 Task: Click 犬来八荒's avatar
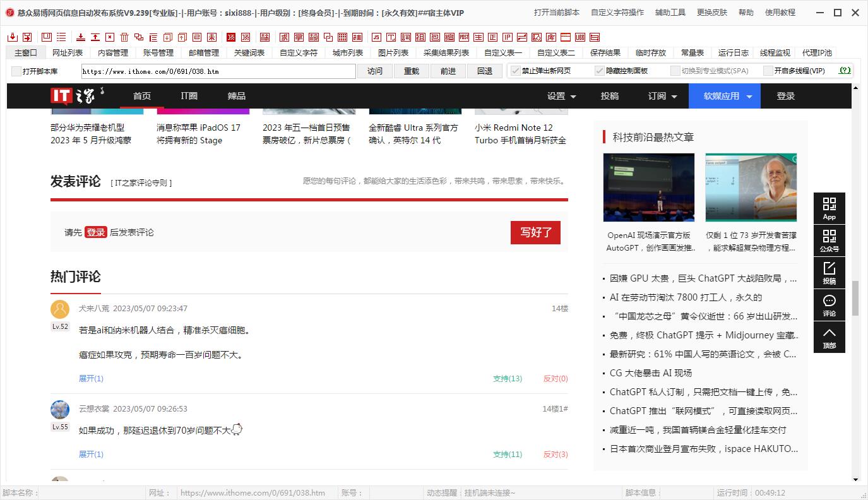click(60, 309)
